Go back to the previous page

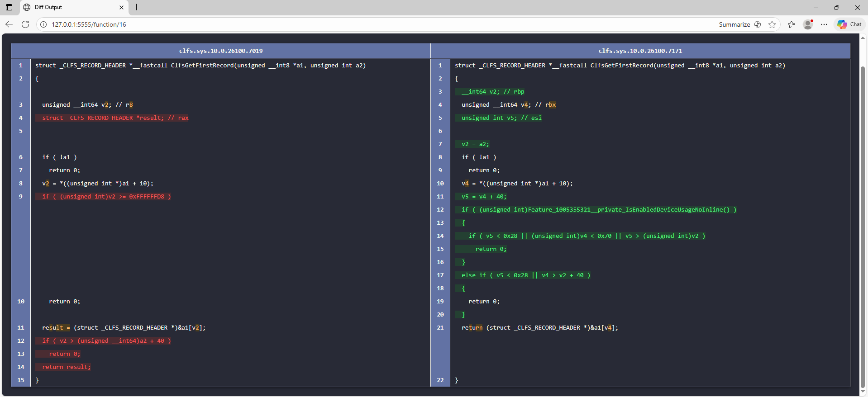pyautogui.click(x=9, y=24)
